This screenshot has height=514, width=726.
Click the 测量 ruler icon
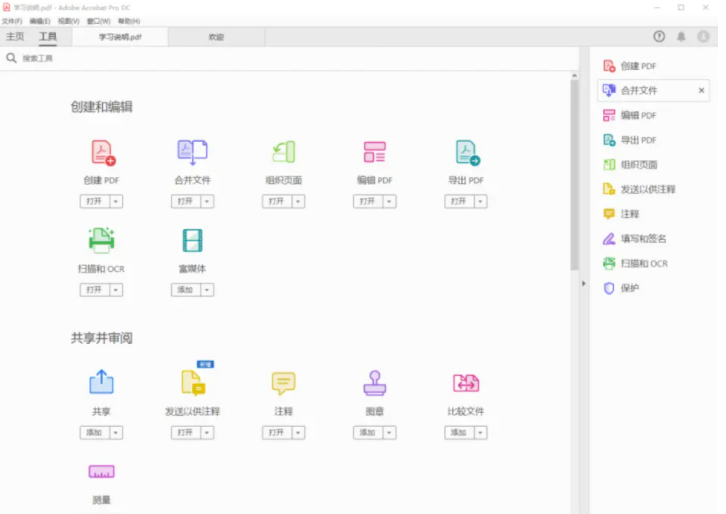101,471
